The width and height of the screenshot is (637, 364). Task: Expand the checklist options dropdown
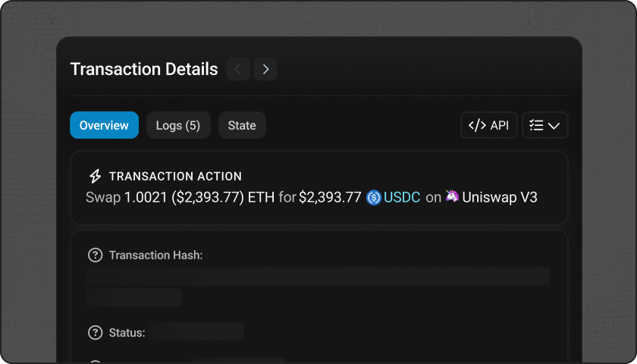pyautogui.click(x=544, y=125)
